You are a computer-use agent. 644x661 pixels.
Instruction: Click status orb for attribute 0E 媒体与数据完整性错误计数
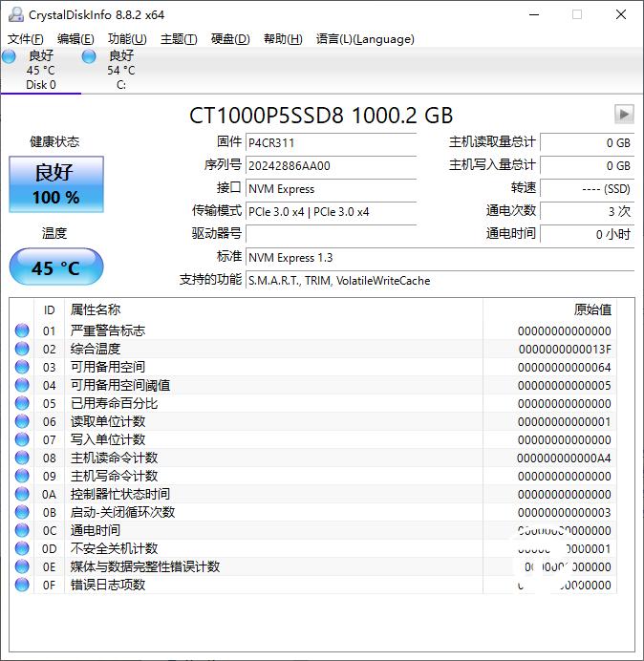pos(22,566)
